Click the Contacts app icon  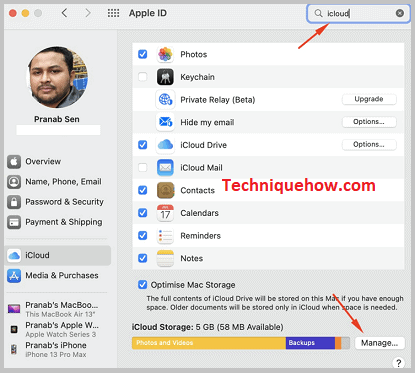point(165,190)
